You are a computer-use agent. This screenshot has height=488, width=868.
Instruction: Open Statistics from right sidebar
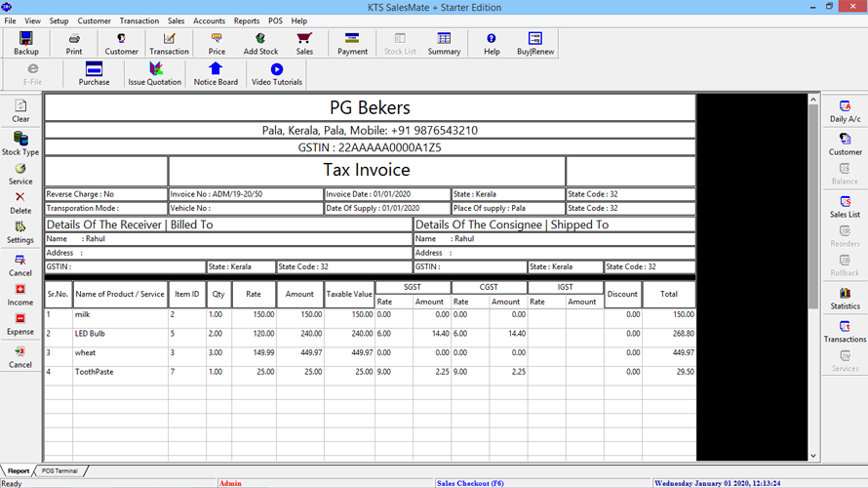[845, 299]
